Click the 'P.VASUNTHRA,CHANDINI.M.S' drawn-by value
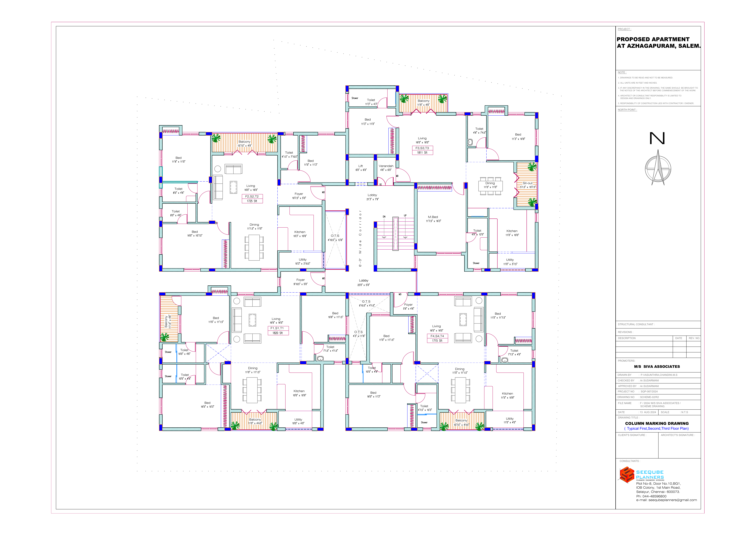The image size is (756, 535). pyautogui.click(x=659, y=375)
